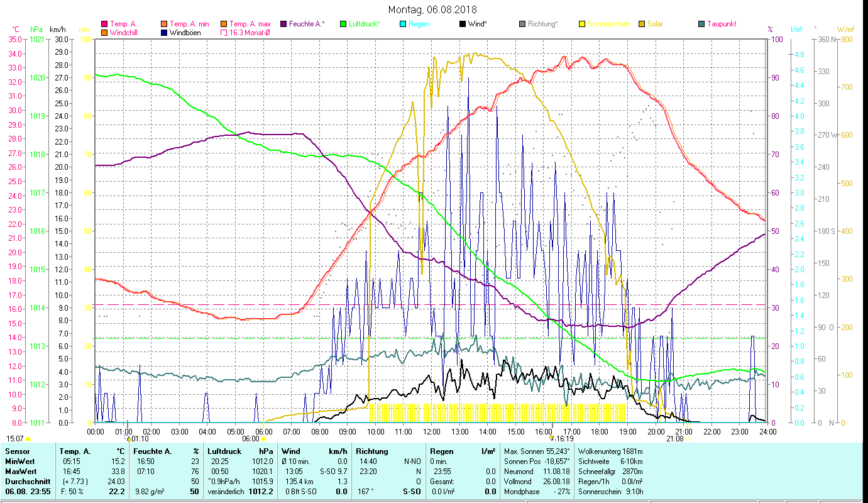Click the gray Richtung legend square

522,25
